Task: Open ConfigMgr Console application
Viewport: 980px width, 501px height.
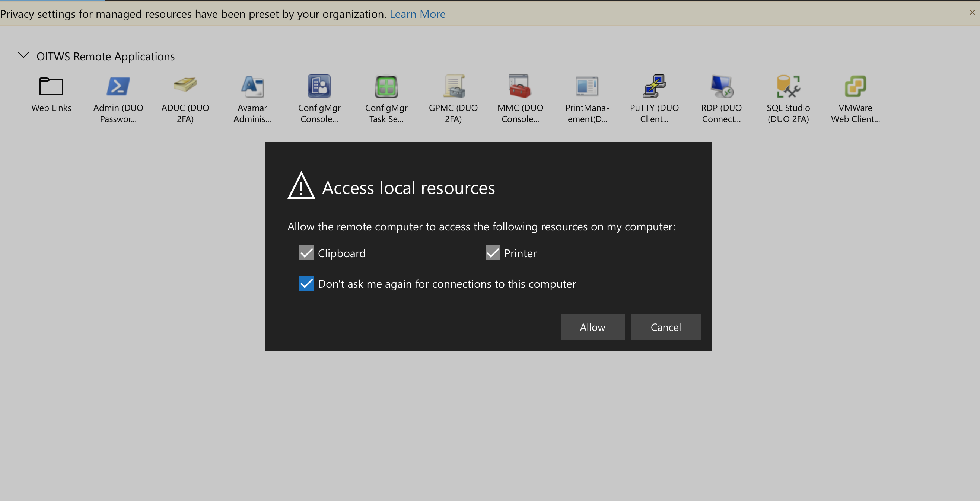Action: (319, 87)
